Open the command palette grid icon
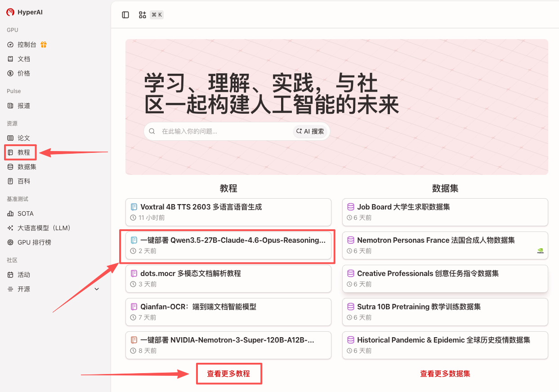 pyautogui.click(x=143, y=15)
